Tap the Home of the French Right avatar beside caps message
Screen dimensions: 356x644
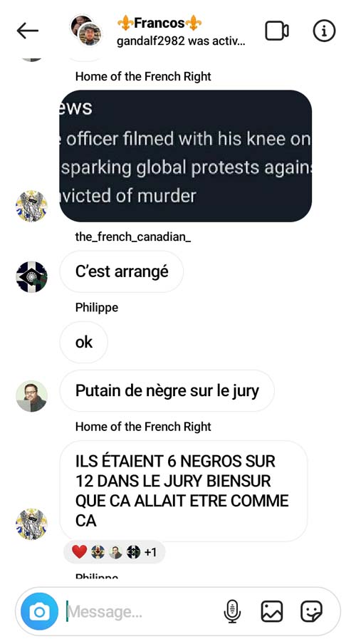click(31, 524)
